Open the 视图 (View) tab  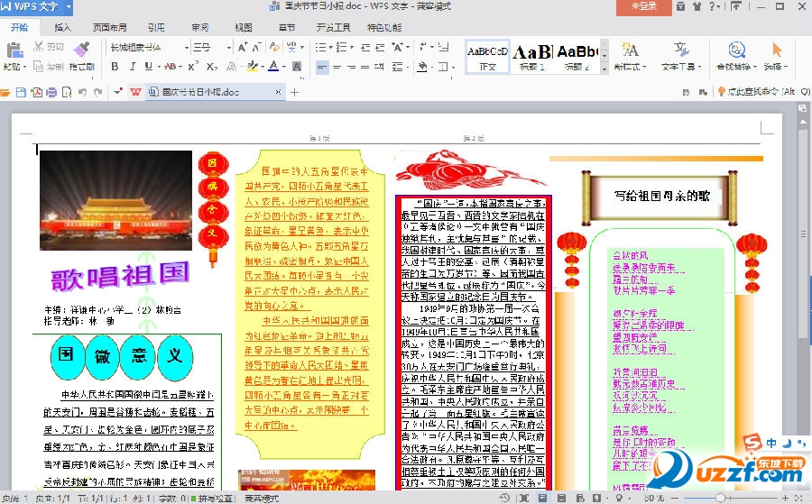244,27
